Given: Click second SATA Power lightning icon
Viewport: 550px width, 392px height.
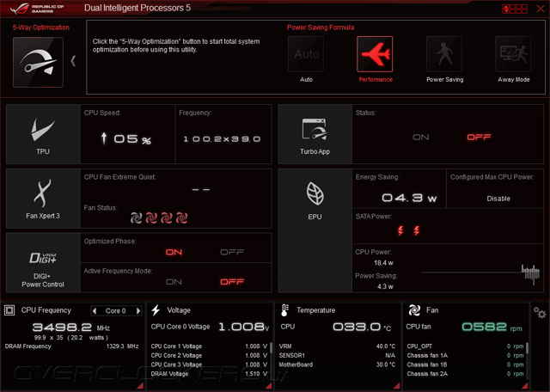Looking at the screenshot, I should [416, 230].
